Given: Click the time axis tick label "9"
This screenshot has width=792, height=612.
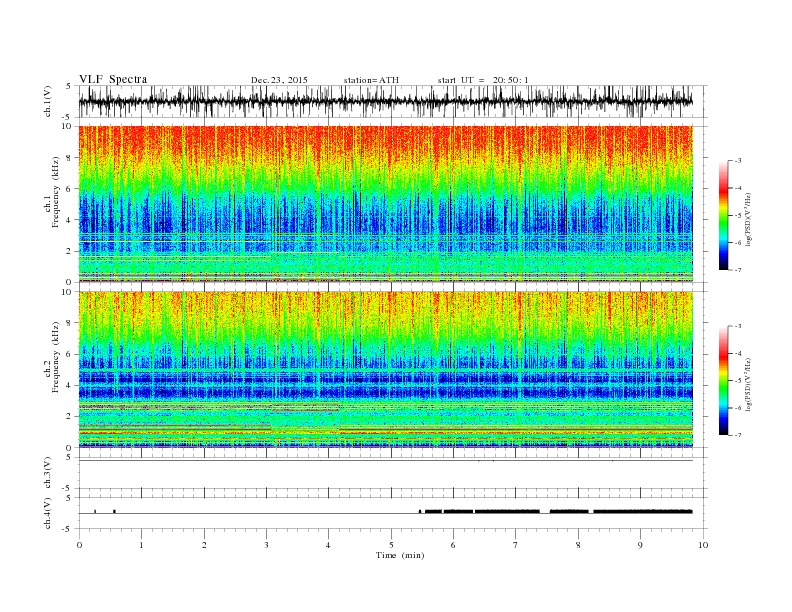Looking at the screenshot, I should click(640, 545).
